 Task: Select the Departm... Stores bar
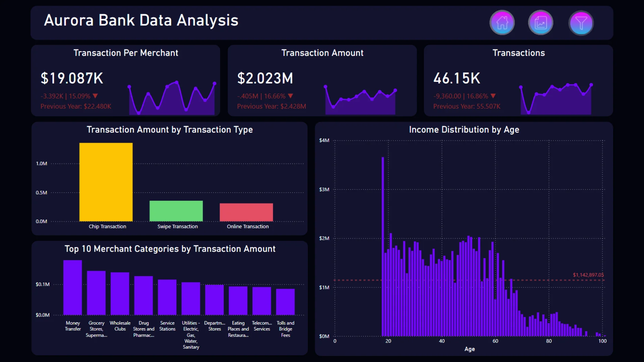click(x=215, y=300)
